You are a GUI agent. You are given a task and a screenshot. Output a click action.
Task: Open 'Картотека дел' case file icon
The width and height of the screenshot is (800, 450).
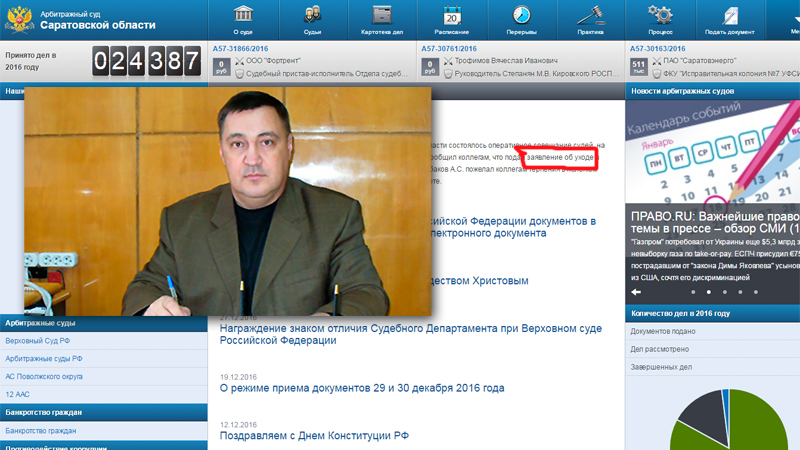coord(382,15)
